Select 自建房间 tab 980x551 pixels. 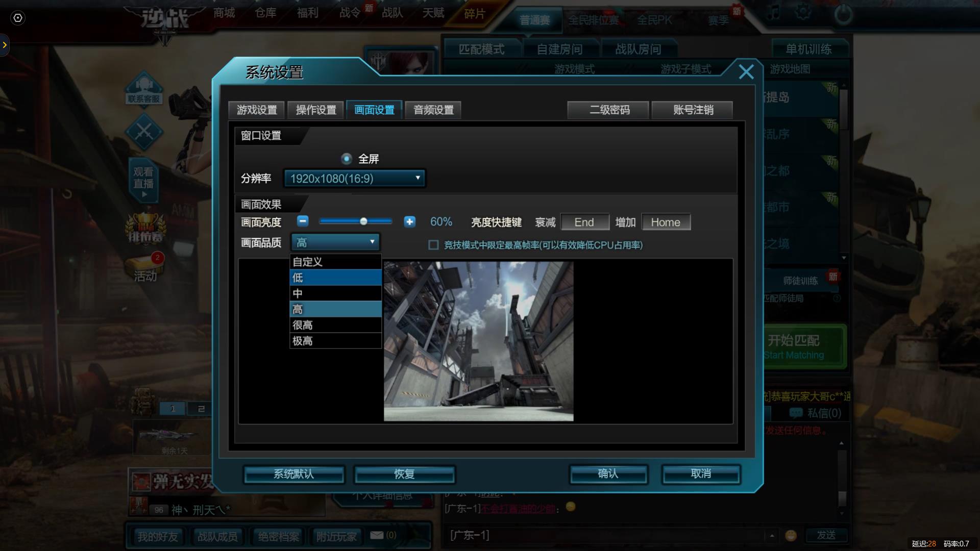560,49
